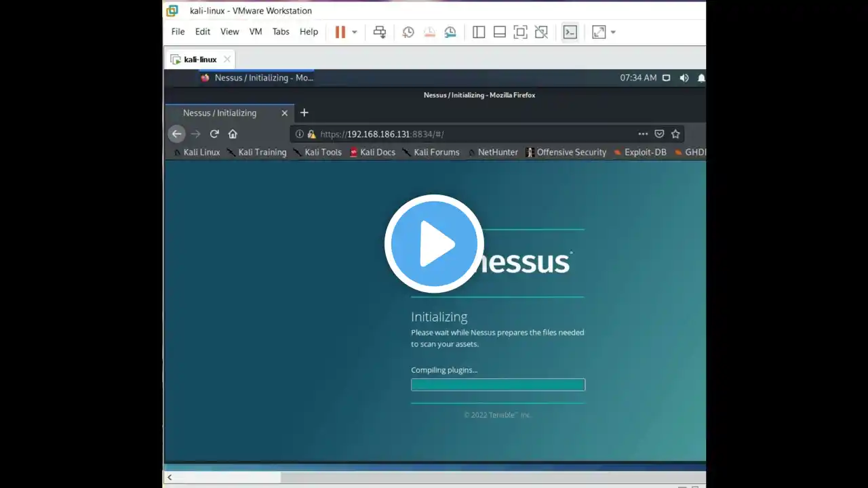Image resolution: width=868 pixels, height=488 pixels.
Task: Revert the VM to its previous snapshot
Action: (x=429, y=32)
